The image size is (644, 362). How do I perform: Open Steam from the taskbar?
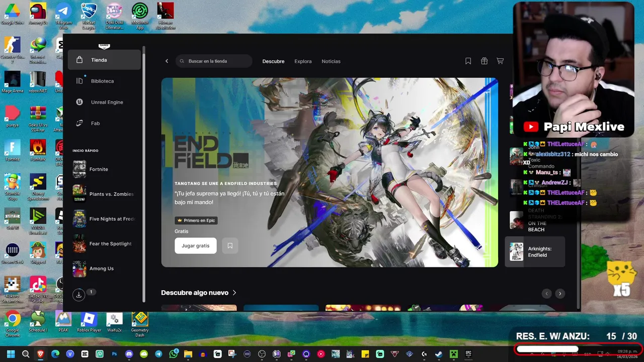[x=439, y=354]
